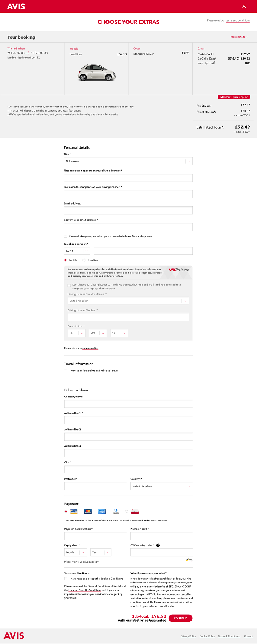Accept the Booking Conditions checkbox
Image resolution: width=257 pixels, height=644 pixels.
click(66, 579)
